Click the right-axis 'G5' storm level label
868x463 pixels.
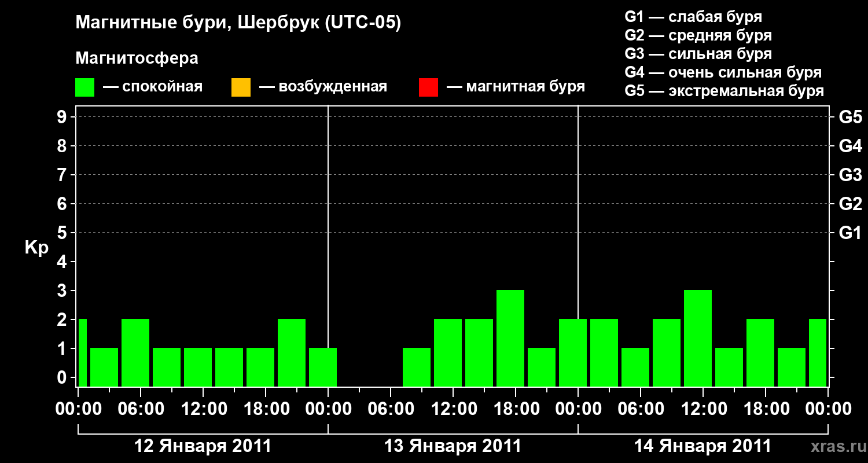pyautogui.click(x=851, y=117)
